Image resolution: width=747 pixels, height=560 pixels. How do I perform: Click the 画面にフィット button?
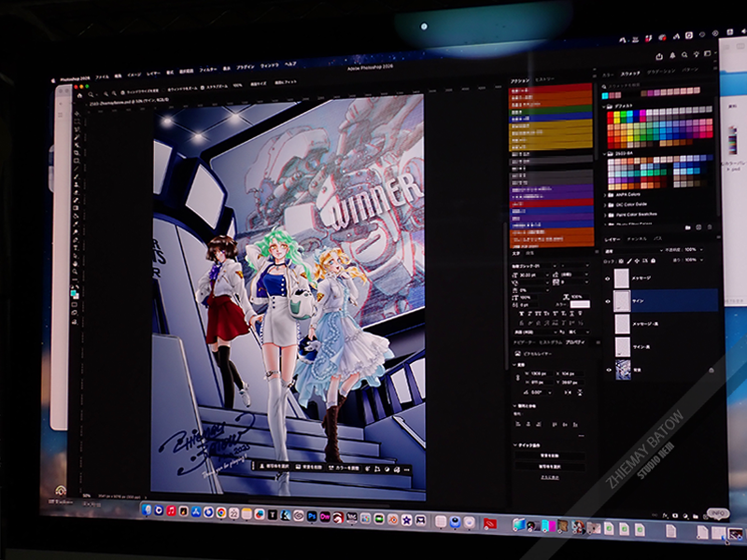click(286, 82)
